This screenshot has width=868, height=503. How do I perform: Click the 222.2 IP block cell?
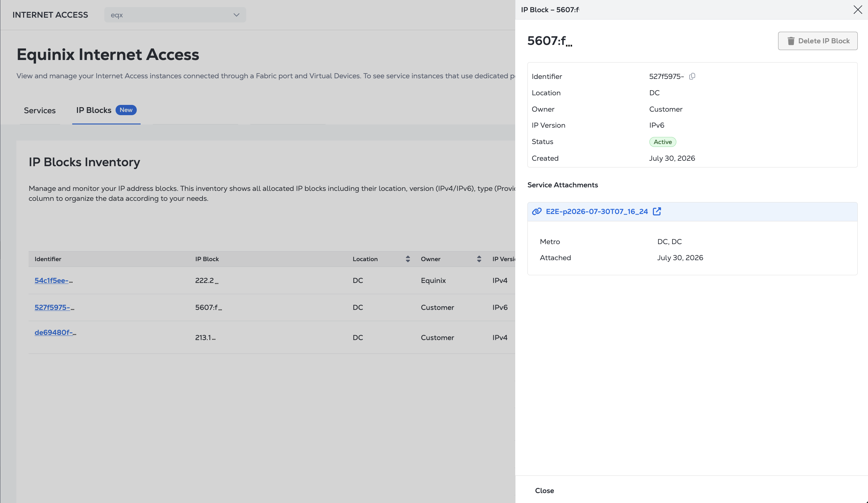coord(207,281)
